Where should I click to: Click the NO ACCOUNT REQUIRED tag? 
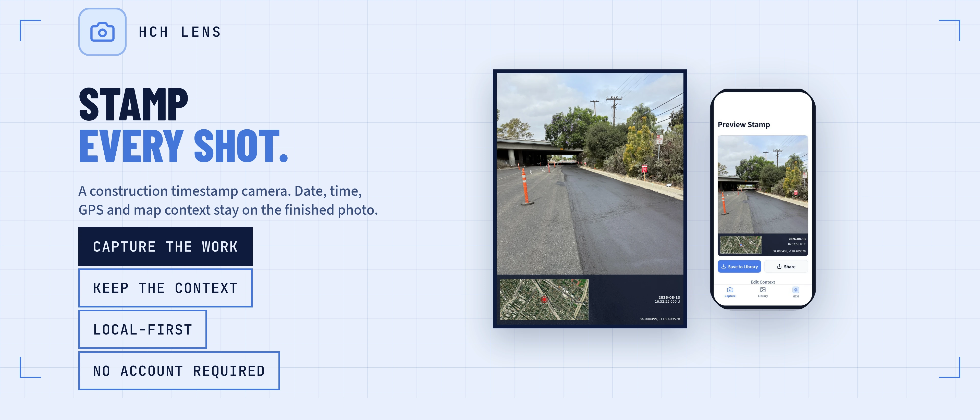(179, 371)
